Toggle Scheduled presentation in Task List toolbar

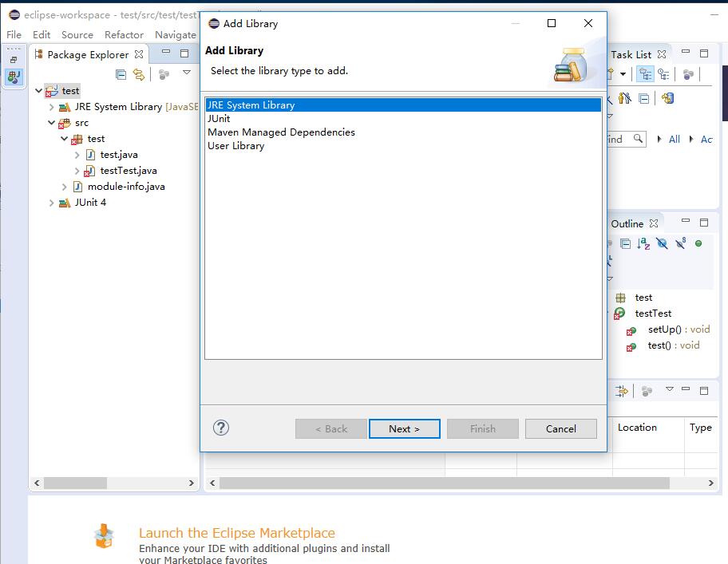(664, 73)
